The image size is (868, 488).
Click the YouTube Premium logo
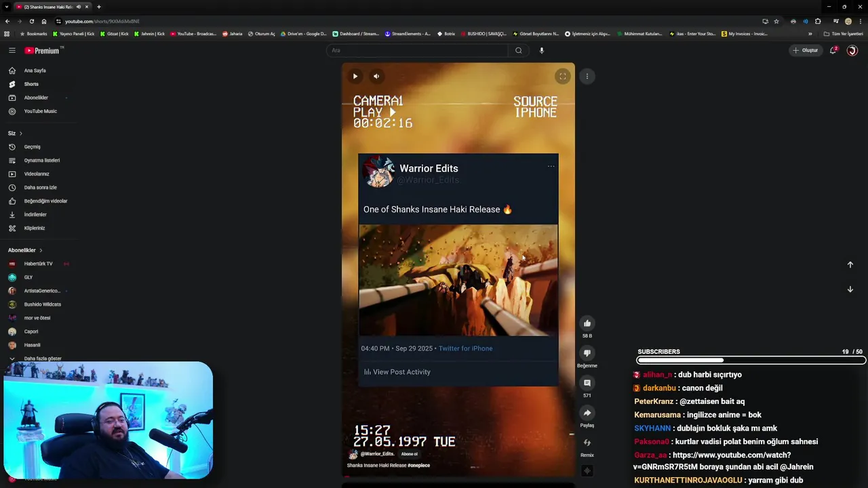(43, 50)
